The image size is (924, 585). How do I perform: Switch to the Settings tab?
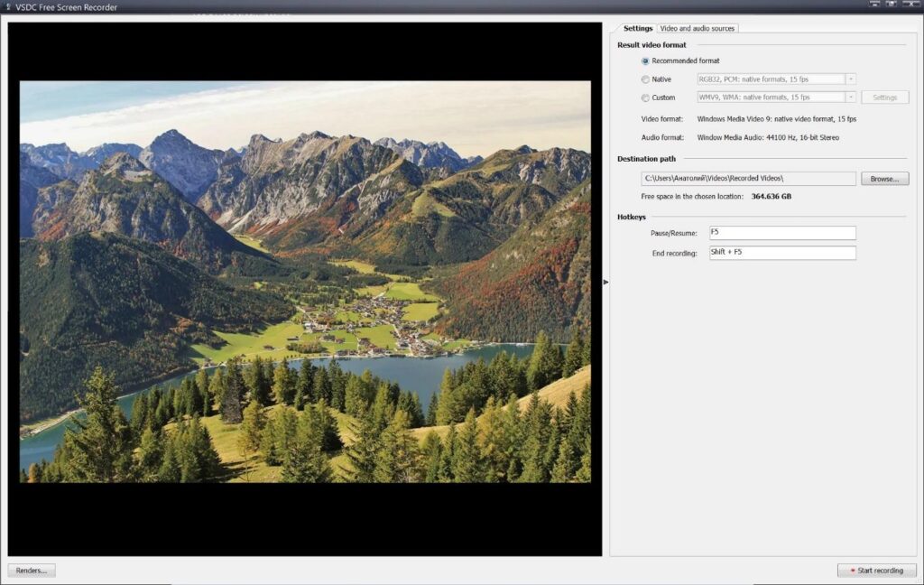(x=637, y=28)
